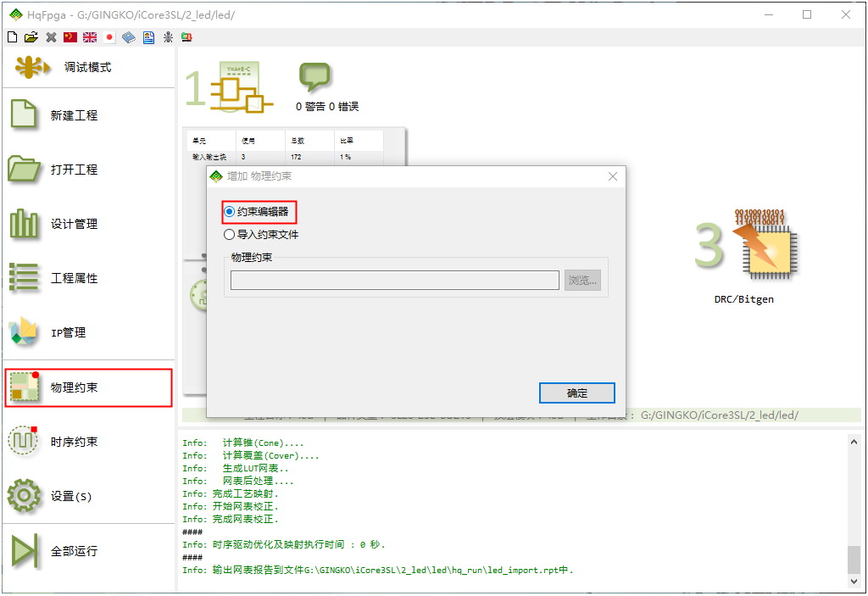Viewport: 868px width, 596px height.
Task: Click the 物理约束 file path field
Action: coord(394,281)
